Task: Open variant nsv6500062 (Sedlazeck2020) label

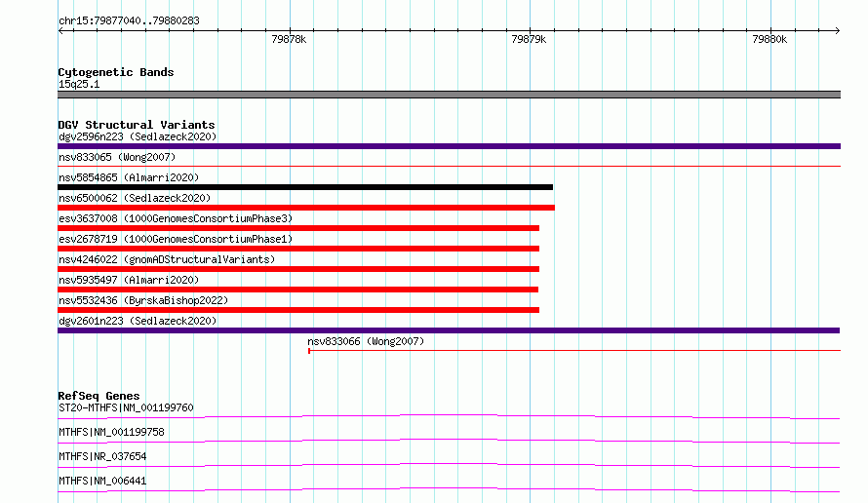Action: pos(135,198)
